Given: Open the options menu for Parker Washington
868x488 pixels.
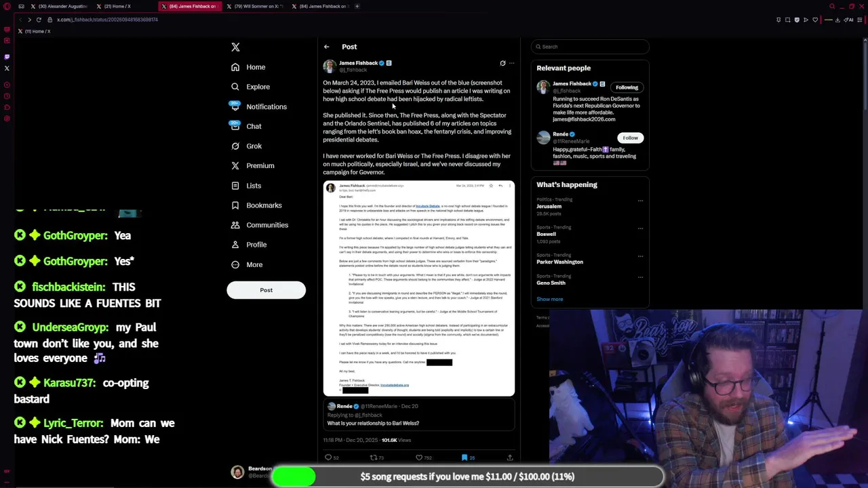Looking at the screenshot, I should pos(640,256).
